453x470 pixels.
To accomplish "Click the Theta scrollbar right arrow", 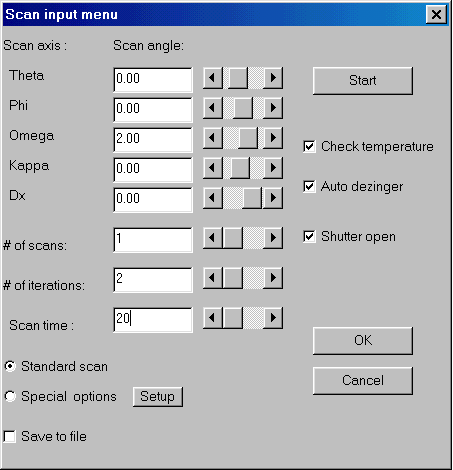I will tap(273, 78).
